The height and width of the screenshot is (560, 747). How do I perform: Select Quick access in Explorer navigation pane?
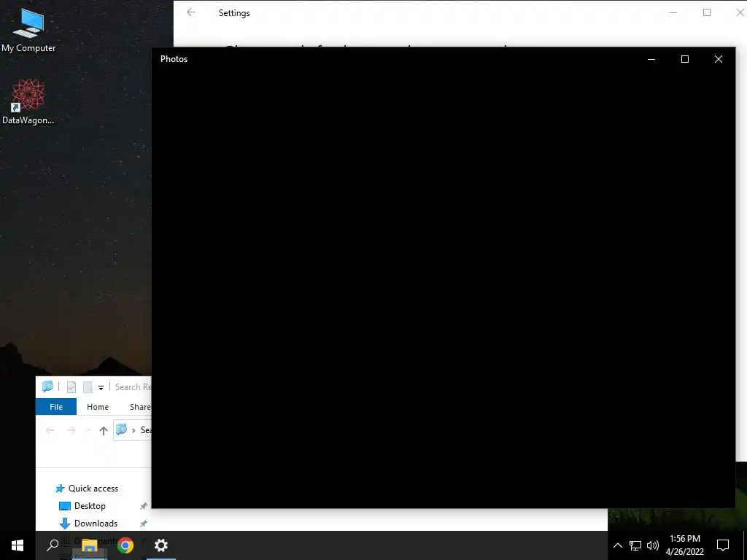88,488
